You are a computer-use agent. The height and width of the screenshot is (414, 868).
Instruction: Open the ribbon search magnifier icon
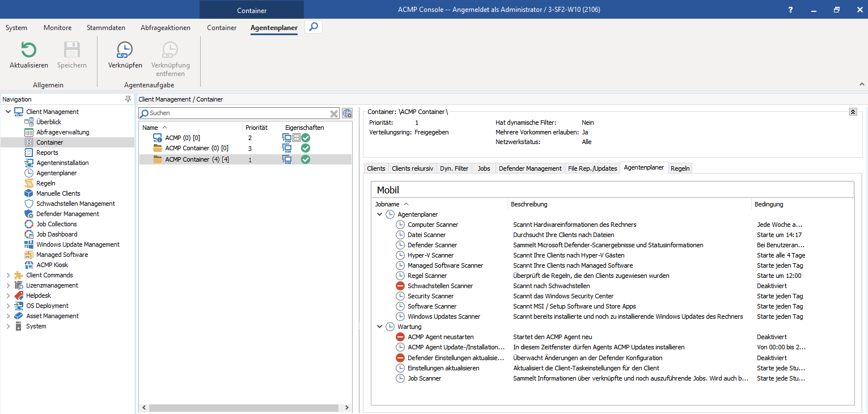pyautogui.click(x=314, y=27)
